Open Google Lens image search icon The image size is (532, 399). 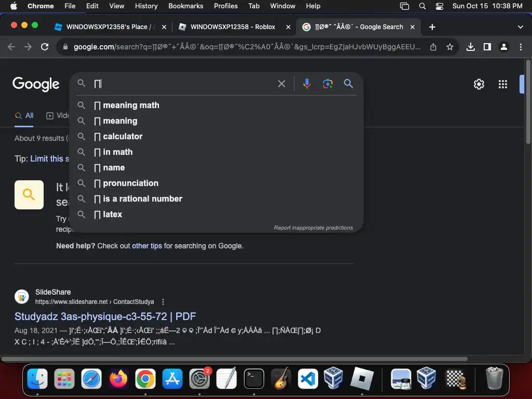coord(327,84)
